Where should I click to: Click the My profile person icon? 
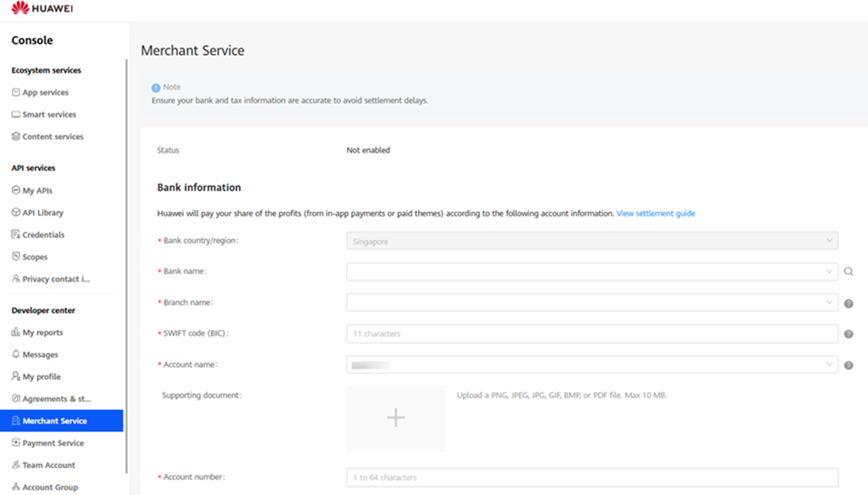click(16, 377)
